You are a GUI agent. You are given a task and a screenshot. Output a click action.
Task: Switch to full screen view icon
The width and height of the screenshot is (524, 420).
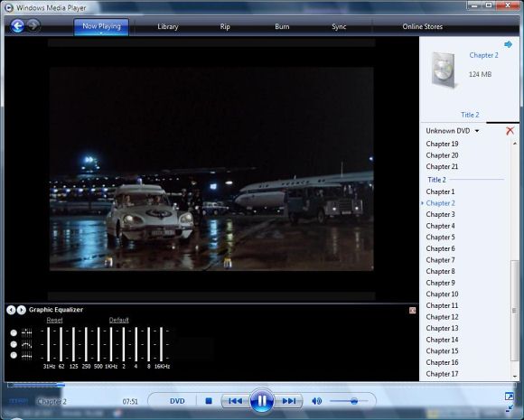click(x=509, y=397)
